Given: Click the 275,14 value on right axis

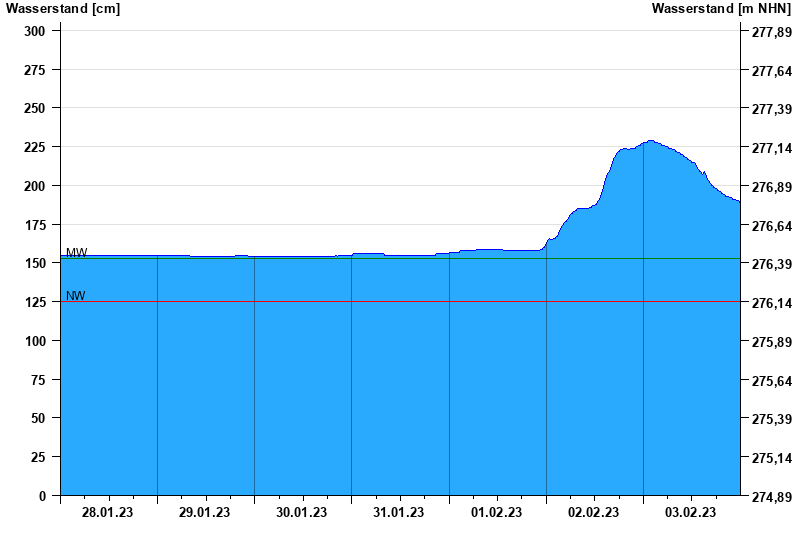Looking at the screenshot, I should (772, 458).
